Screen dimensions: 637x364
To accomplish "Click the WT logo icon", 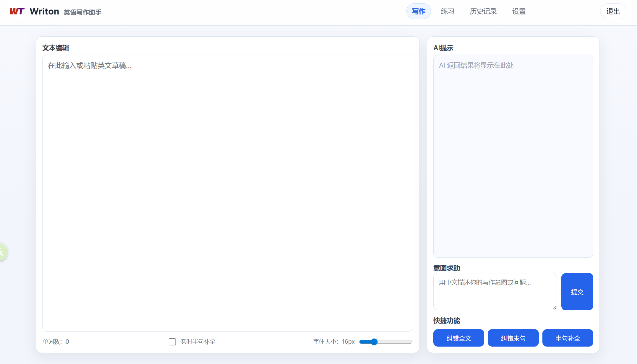I will [17, 11].
